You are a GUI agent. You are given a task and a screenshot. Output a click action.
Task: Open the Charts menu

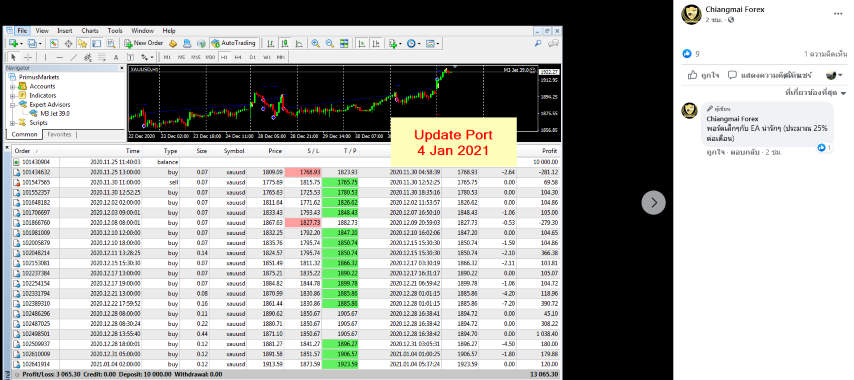90,31
